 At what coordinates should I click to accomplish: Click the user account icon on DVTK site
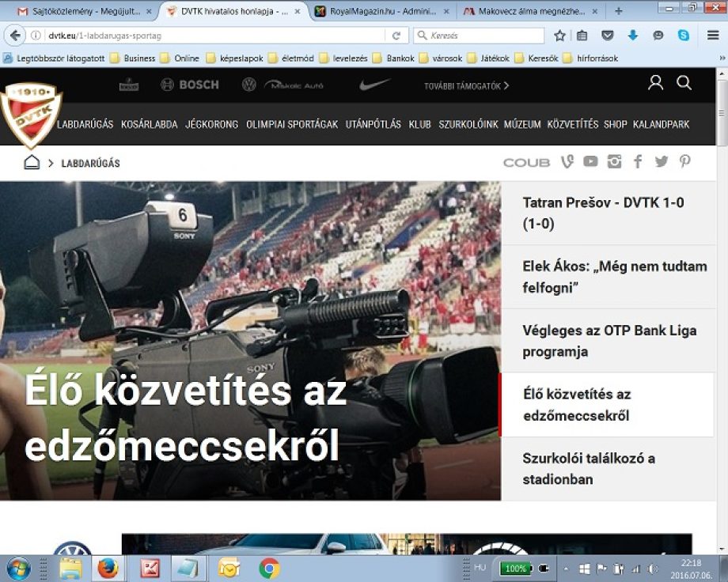(x=655, y=83)
